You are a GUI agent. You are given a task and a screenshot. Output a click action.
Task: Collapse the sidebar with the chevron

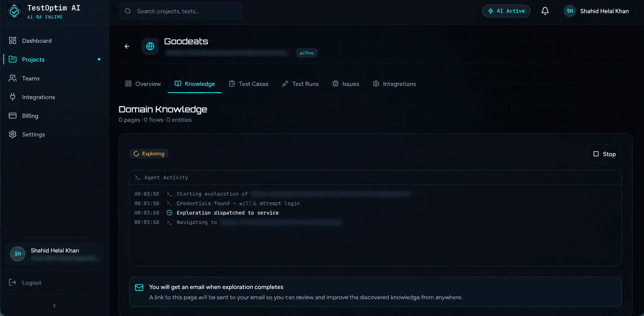pos(54,306)
